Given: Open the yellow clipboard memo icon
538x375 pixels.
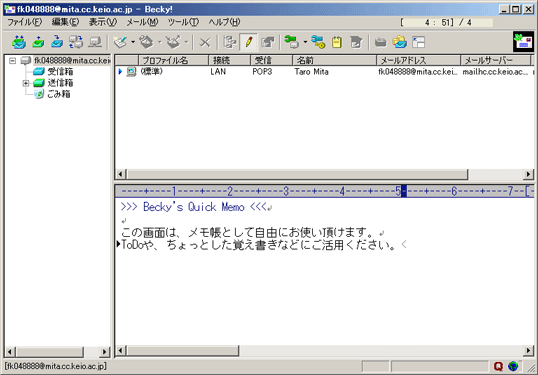Looking at the screenshot, I should coord(337,42).
